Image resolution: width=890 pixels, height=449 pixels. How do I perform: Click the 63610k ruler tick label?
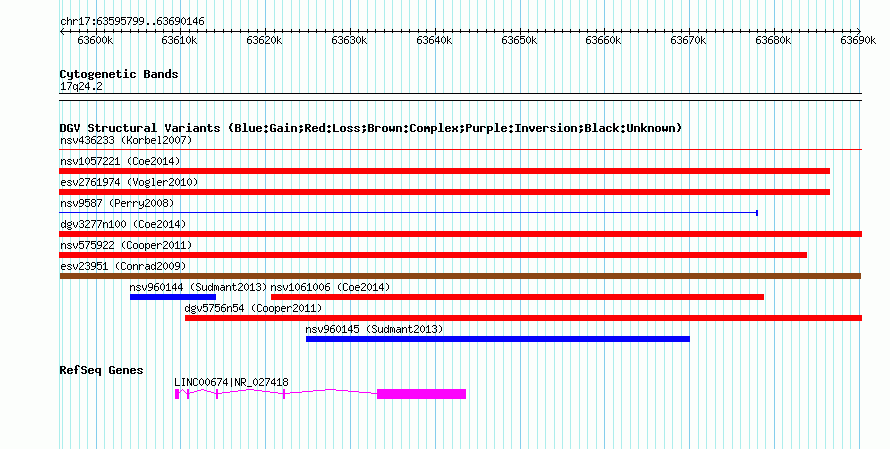179,40
